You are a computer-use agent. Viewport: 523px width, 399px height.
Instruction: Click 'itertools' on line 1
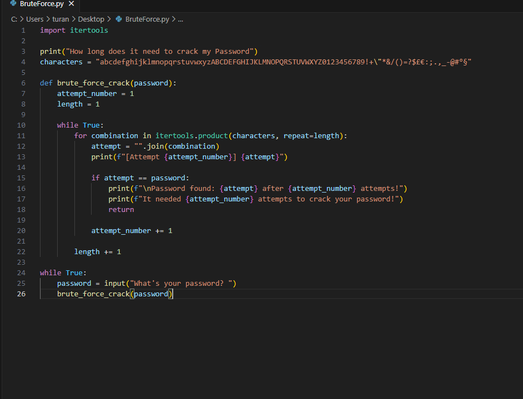(x=89, y=30)
